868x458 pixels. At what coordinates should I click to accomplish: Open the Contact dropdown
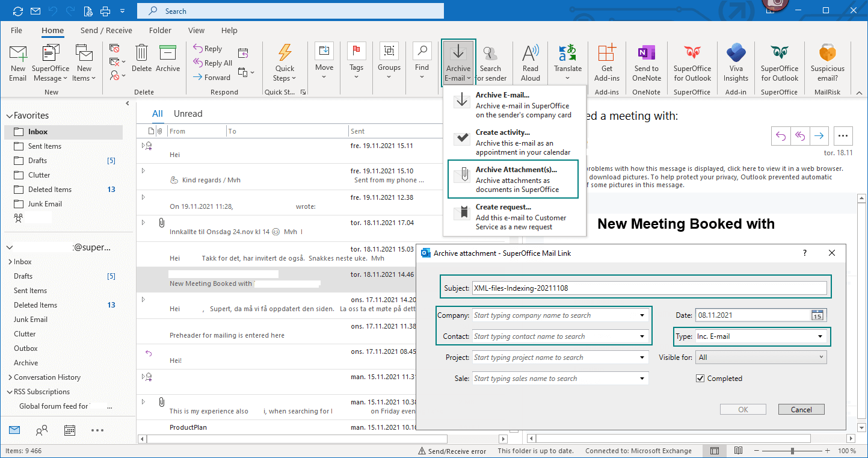tap(642, 336)
